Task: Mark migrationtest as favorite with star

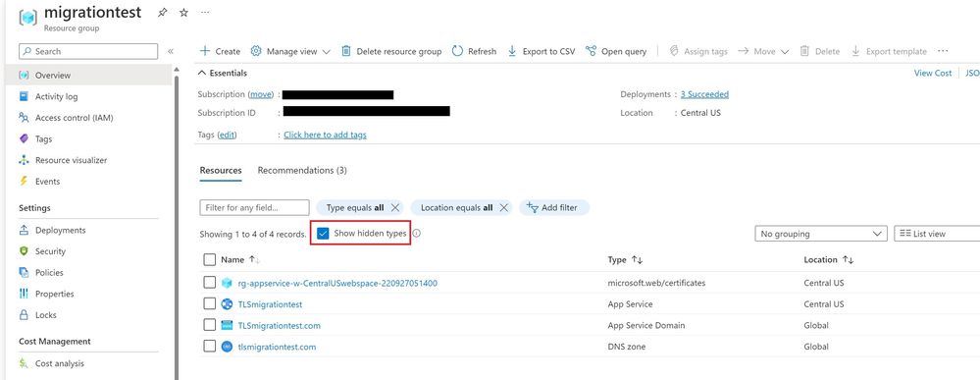Action: (x=183, y=13)
